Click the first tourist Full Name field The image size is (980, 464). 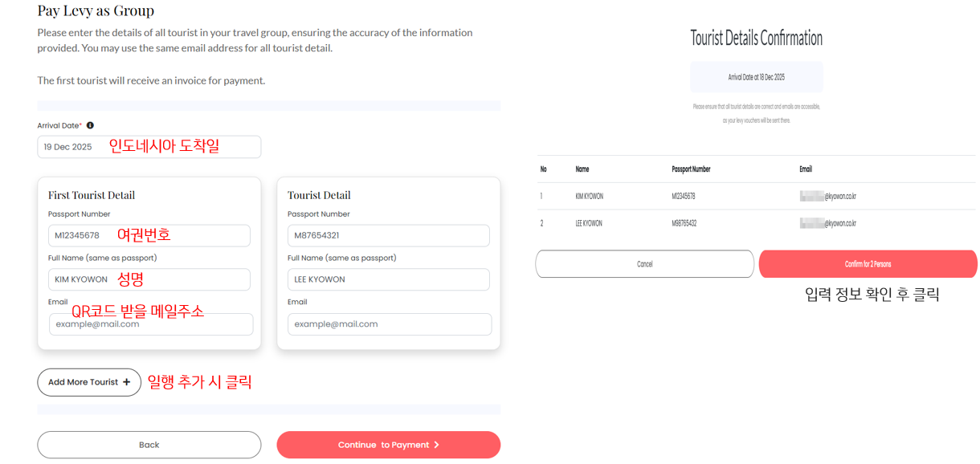(149, 279)
